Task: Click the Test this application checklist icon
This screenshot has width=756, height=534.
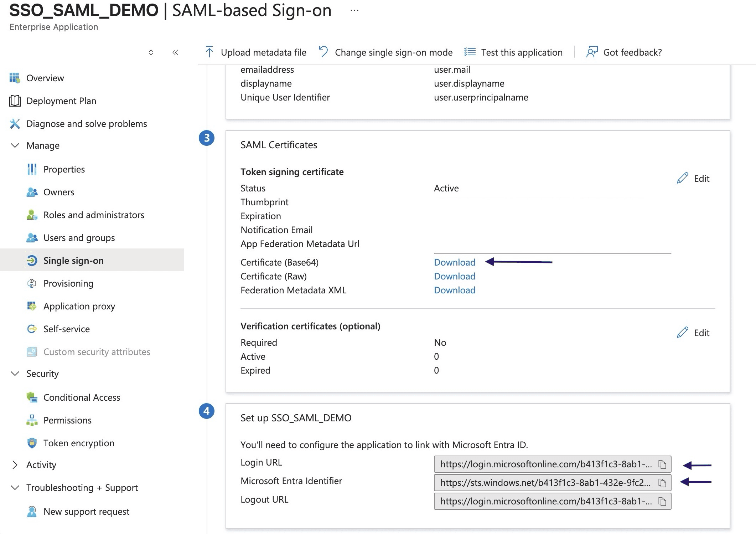Action: pyautogui.click(x=470, y=52)
